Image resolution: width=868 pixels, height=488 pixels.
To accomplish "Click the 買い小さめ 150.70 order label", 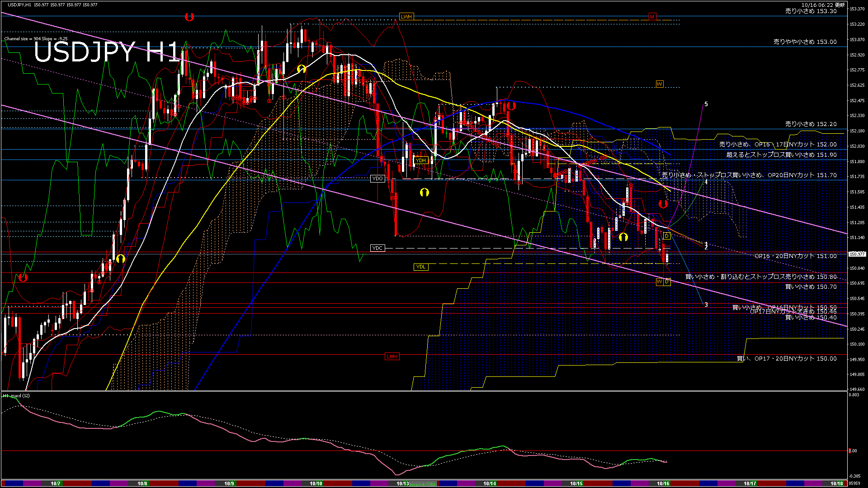I will pyautogui.click(x=811, y=287).
